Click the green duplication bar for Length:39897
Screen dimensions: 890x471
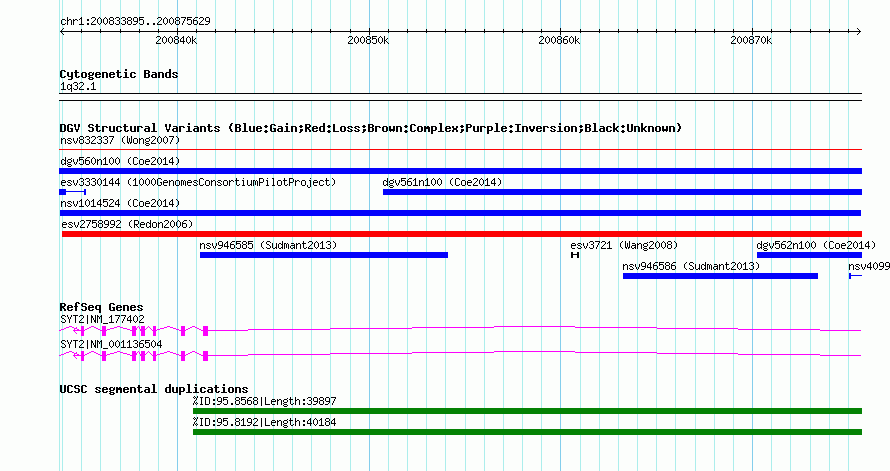[x=527, y=411]
